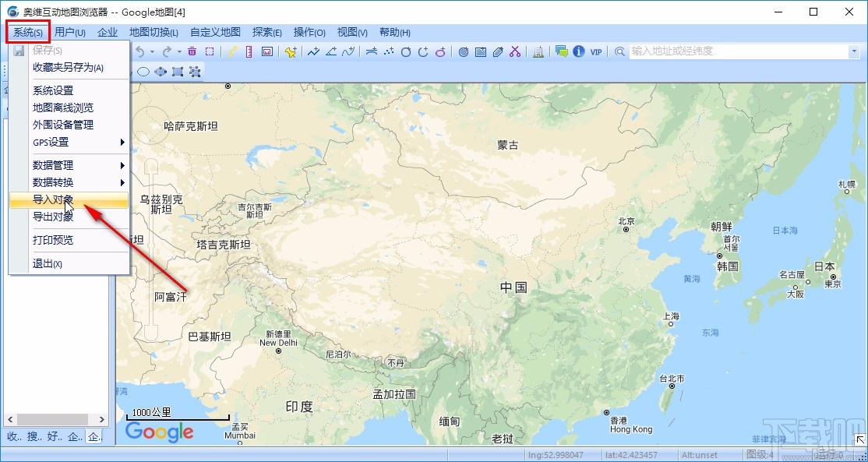Open the 帮助(H) menu
Screen dimensions: 868x462
pos(395,32)
